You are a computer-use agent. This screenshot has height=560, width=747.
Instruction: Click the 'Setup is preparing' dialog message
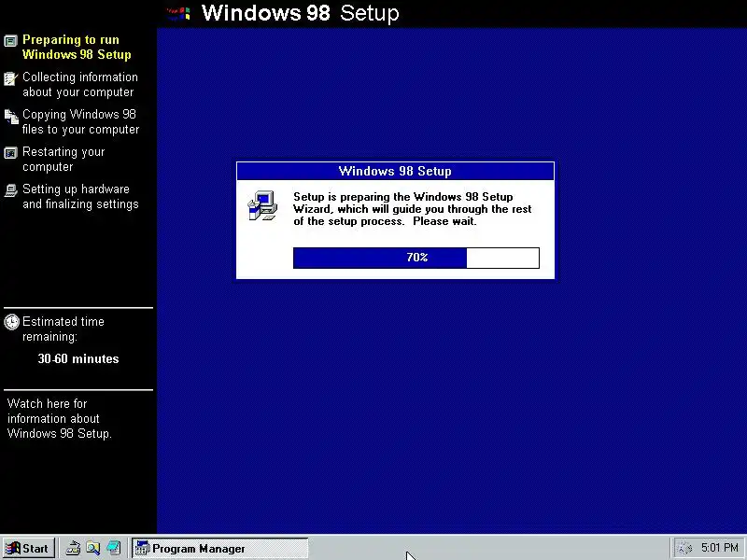click(413, 209)
